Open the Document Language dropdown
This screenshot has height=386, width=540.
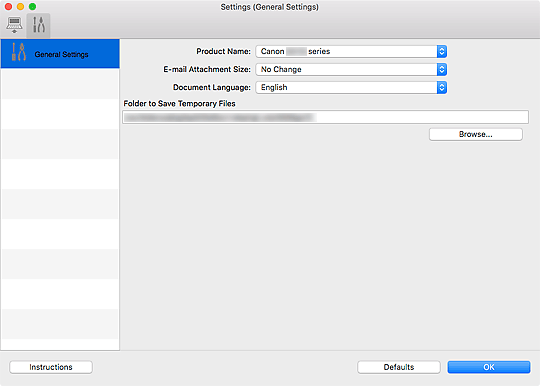click(x=351, y=87)
